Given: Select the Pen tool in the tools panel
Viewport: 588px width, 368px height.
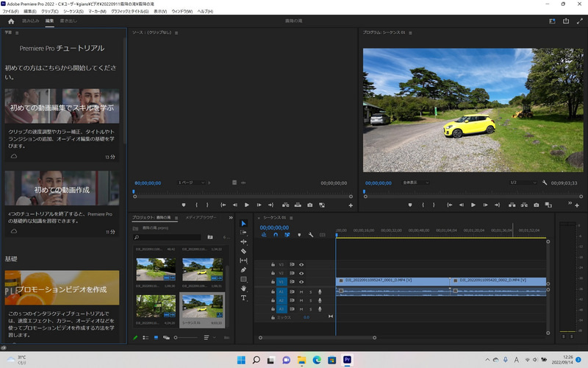Looking at the screenshot, I should (243, 269).
